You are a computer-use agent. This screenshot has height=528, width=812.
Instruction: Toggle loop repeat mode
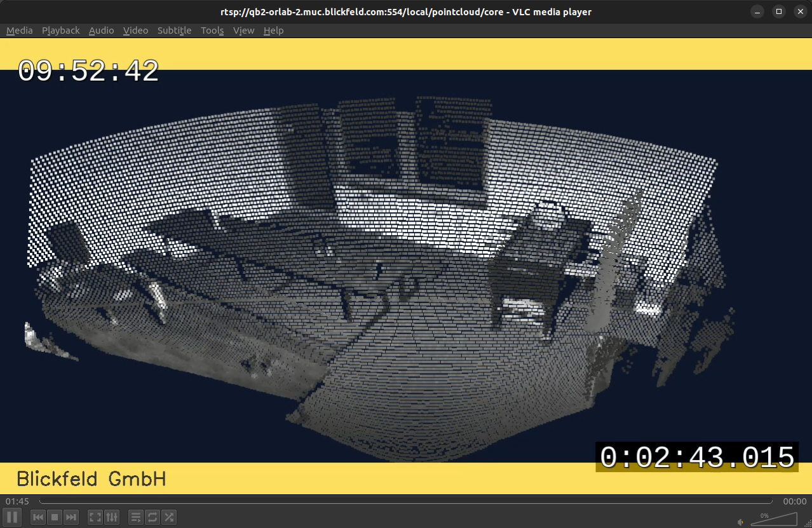tap(152, 517)
